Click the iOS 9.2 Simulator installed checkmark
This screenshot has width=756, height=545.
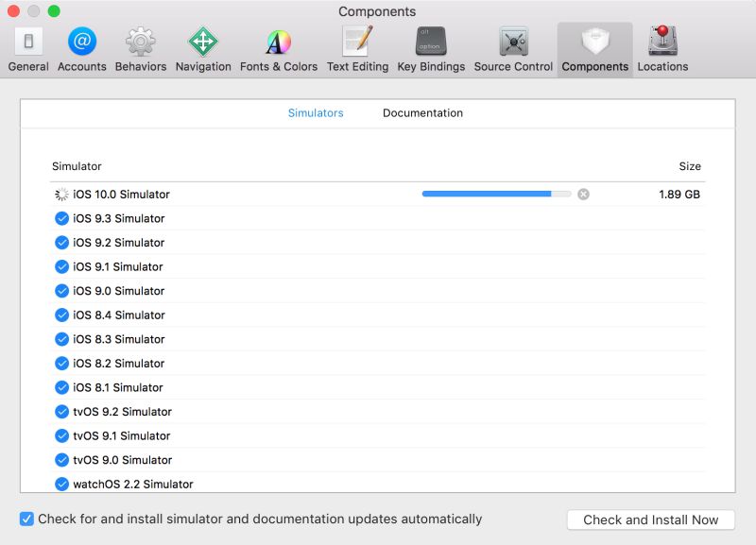[61, 243]
